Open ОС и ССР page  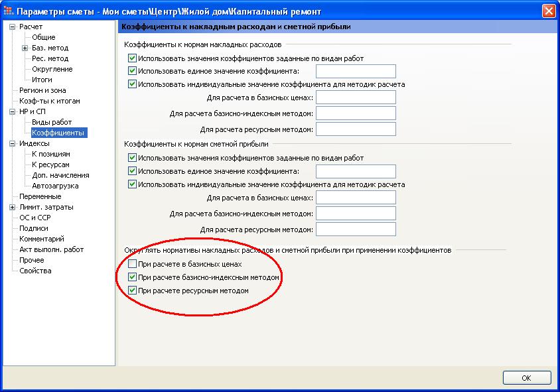[35, 218]
